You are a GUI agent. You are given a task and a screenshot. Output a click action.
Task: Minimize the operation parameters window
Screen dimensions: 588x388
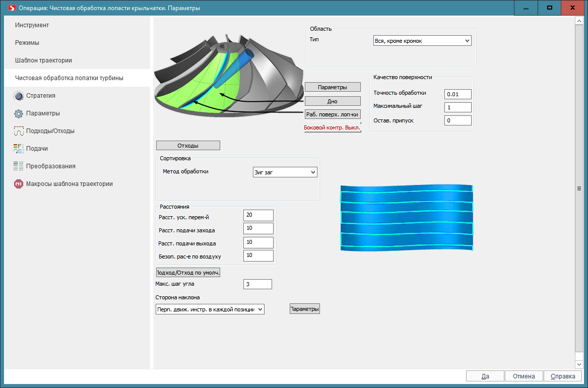526,8
